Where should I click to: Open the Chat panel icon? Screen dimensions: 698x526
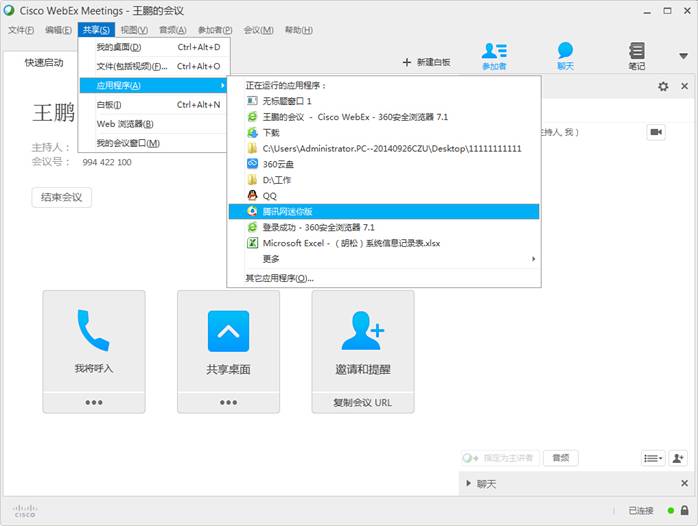pos(565,56)
